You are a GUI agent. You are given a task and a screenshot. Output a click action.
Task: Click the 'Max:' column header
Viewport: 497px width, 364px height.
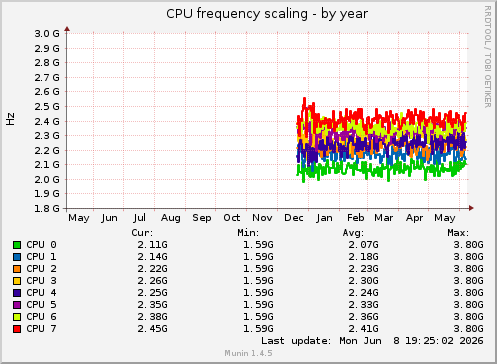tap(458, 233)
